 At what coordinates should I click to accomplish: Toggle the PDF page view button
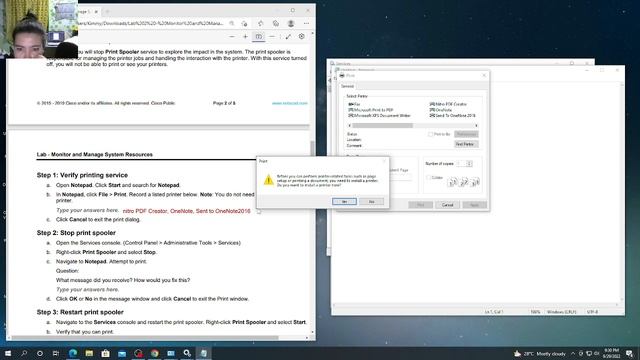pyautogui.click(x=259, y=37)
